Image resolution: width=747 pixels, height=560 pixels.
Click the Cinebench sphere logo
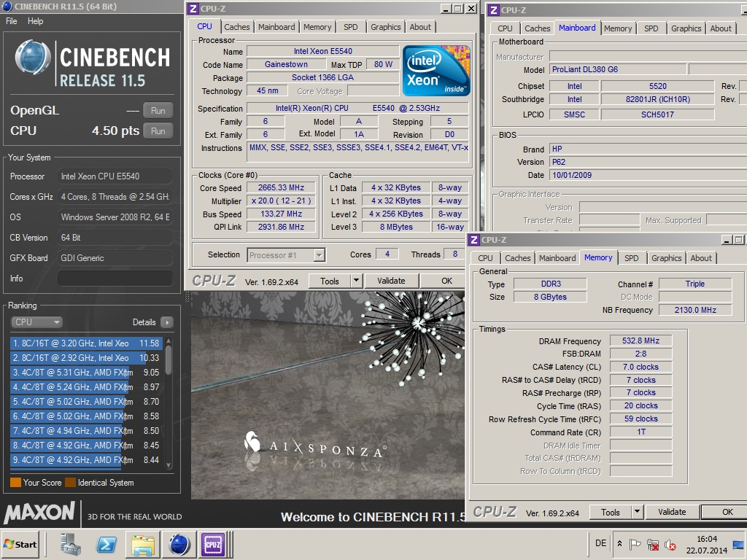coord(32,58)
